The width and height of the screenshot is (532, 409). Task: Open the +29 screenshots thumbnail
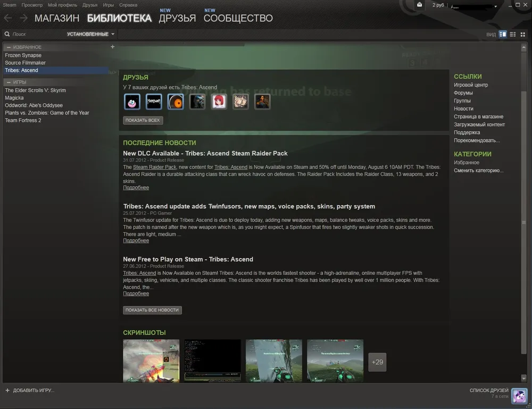[377, 362]
